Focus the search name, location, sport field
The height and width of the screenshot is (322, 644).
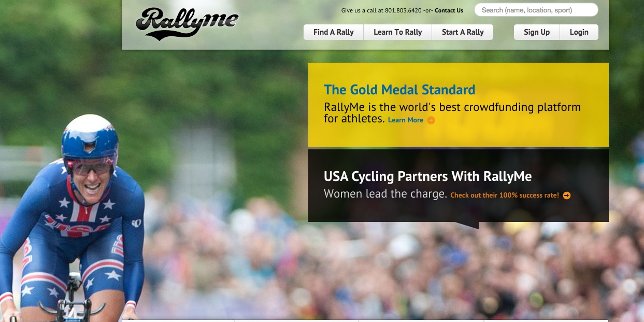pyautogui.click(x=536, y=10)
